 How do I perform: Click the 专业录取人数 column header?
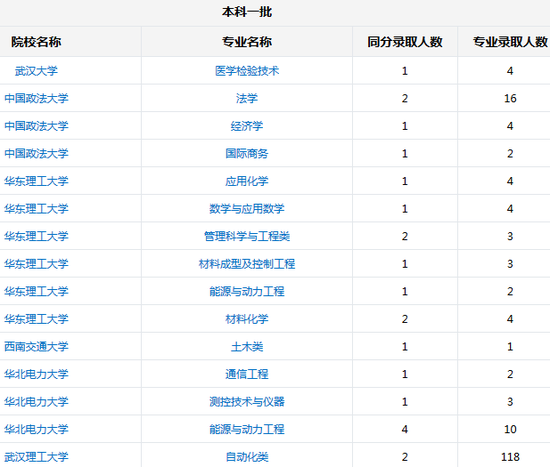click(510, 42)
